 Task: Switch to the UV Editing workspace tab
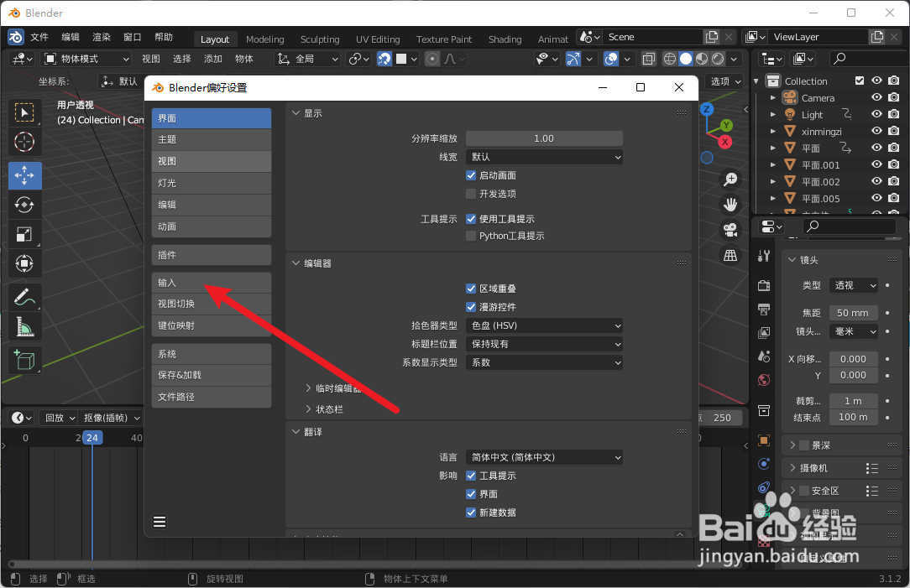coord(378,39)
